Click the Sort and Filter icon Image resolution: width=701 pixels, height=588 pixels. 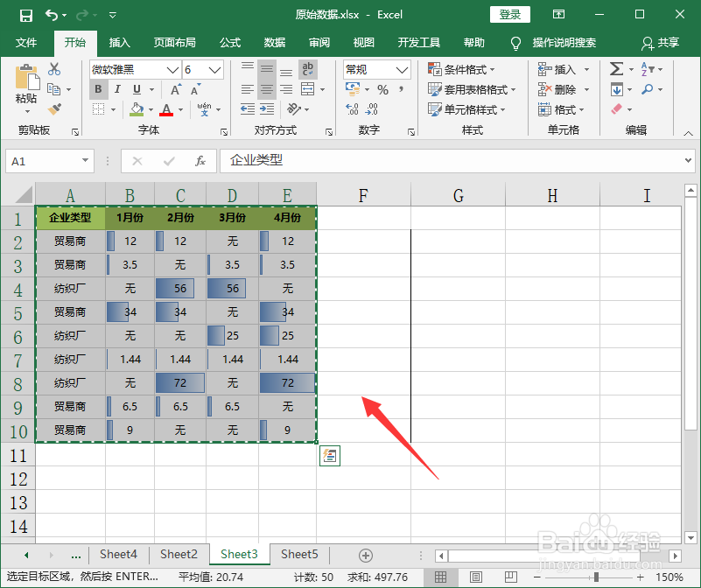(648, 69)
